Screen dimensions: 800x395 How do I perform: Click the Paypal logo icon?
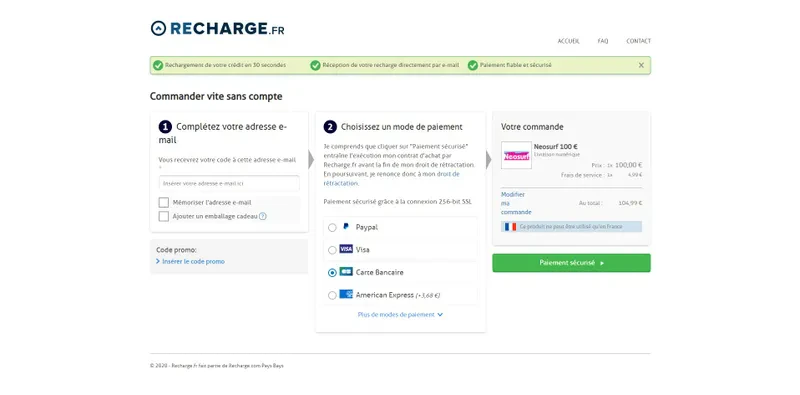click(x=345, y=227)
